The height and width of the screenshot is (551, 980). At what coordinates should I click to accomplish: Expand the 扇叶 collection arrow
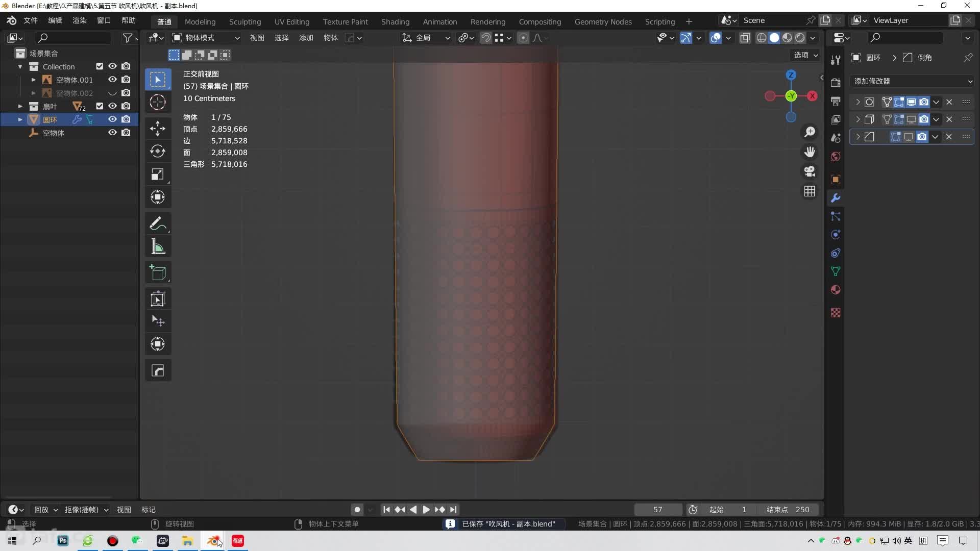coord(20,106)
